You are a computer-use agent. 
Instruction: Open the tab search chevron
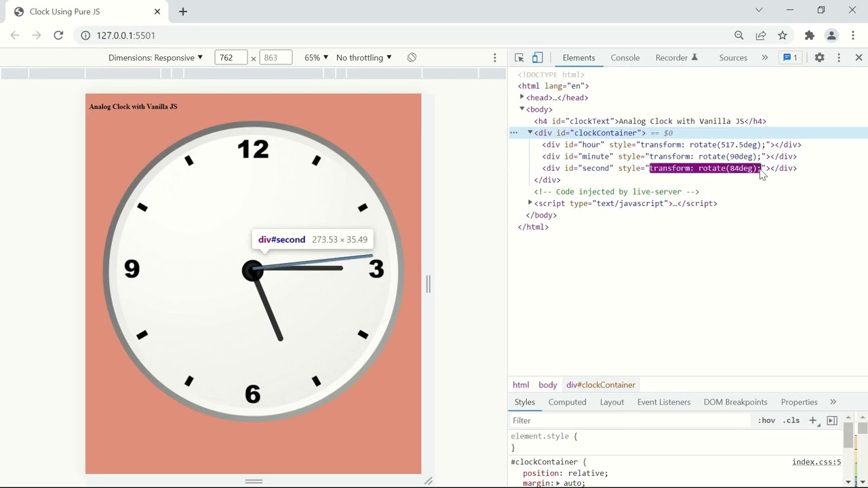tap(759, 10)
